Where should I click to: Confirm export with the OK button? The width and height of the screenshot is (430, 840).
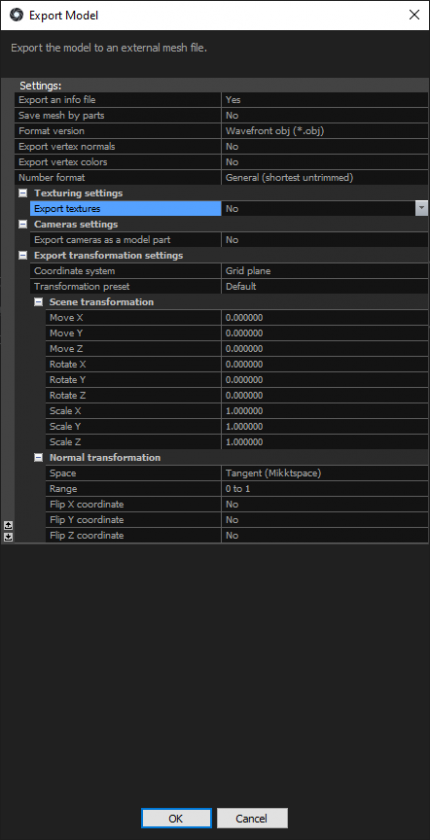tap(176, 818)
